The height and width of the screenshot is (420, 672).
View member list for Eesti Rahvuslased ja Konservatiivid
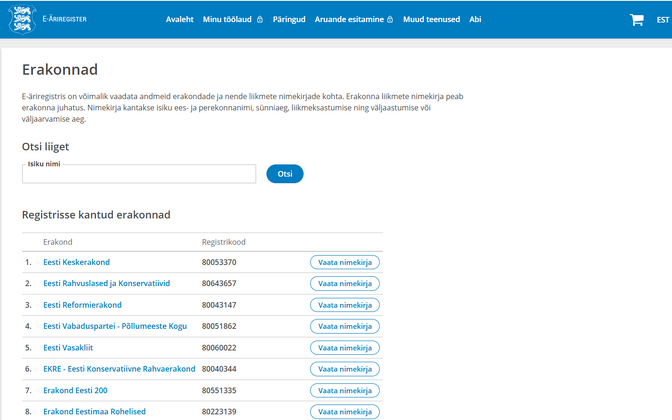(345, 283)
